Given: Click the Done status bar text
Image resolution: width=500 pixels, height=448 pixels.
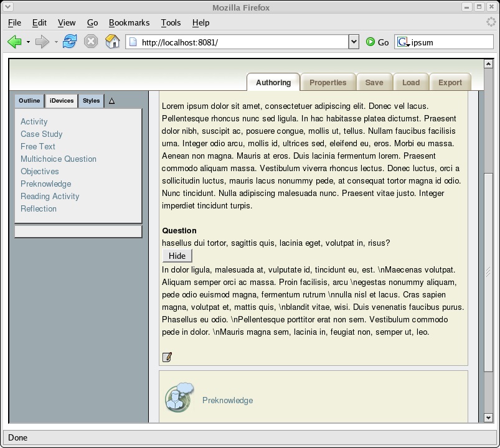Looking at the screenshot, I should [x=18, y=437].
